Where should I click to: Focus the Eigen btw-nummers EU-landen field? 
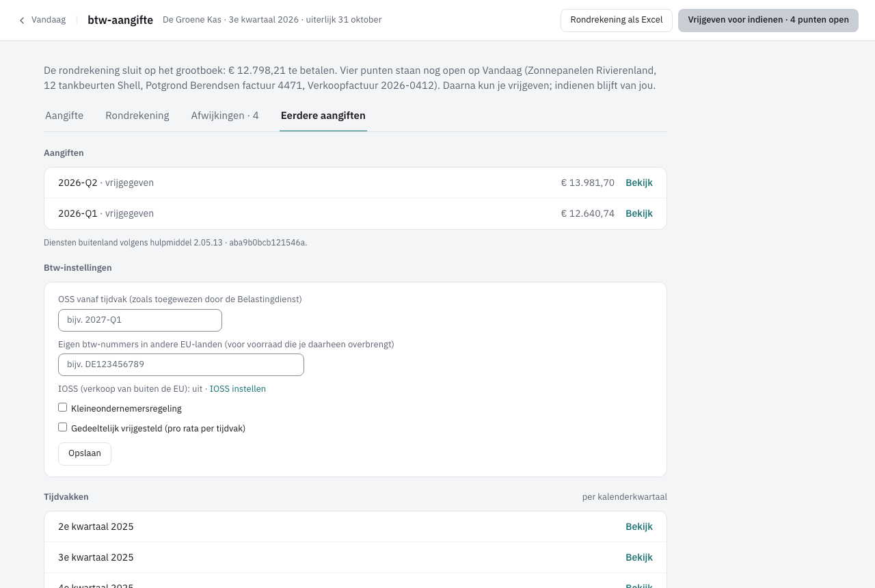(181, 364)
